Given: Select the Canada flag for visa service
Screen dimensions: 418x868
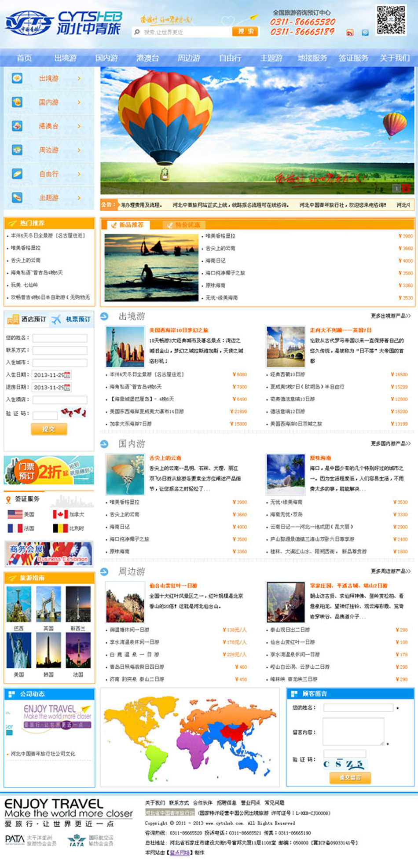Looking at the screenshot, I should pyautogui.click(x=60, y=514).
